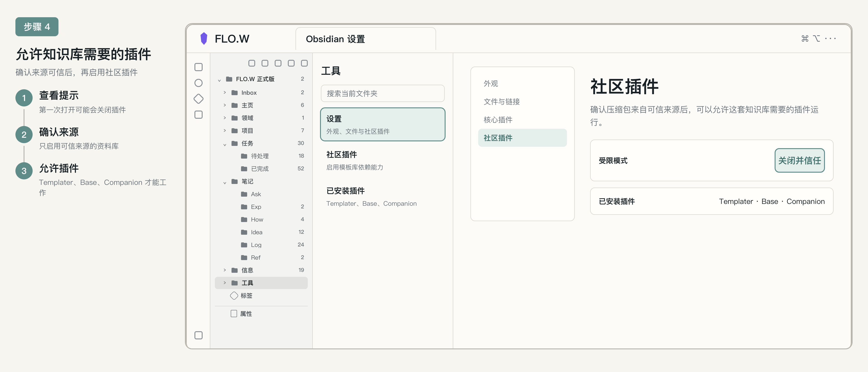Click the 搜索当前文件夹 search field
This screenshot has height=372, width=868.
[383, 93]
